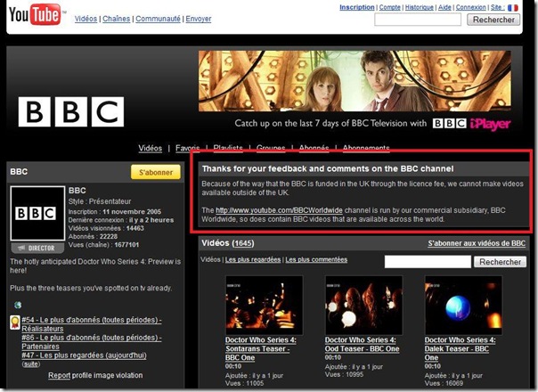Image resolution: width=538 pixels, height=392 pixels.
Task: Open Ood Teaser video thumbnail
Action: (363, 306)
